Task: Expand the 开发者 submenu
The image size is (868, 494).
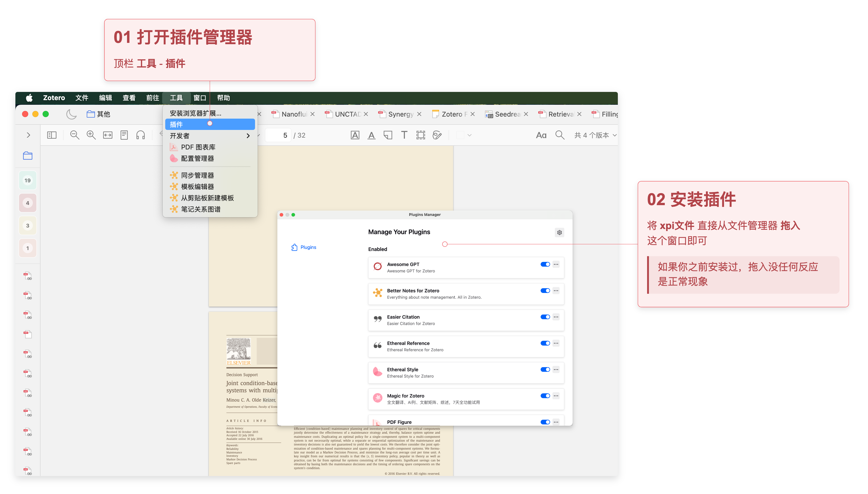Action: pyautogui.click(x=210, y=136)
